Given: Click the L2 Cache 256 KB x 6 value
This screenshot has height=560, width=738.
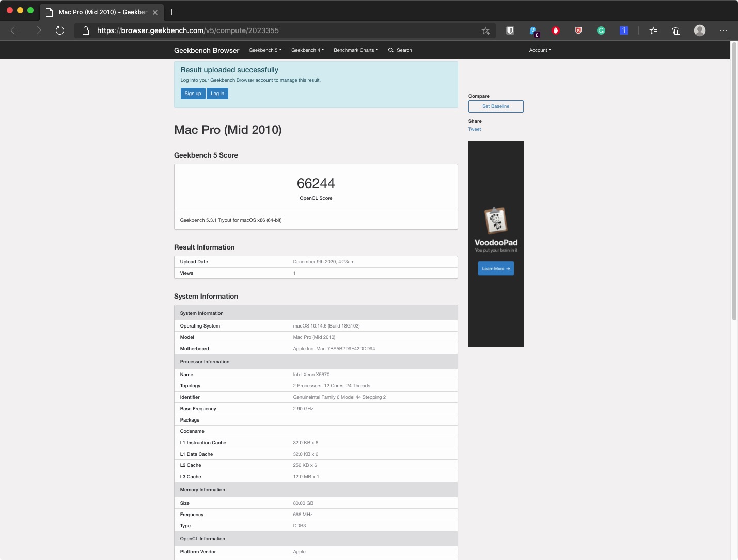Looking at the screenshot, I should (x=305, y=465).
